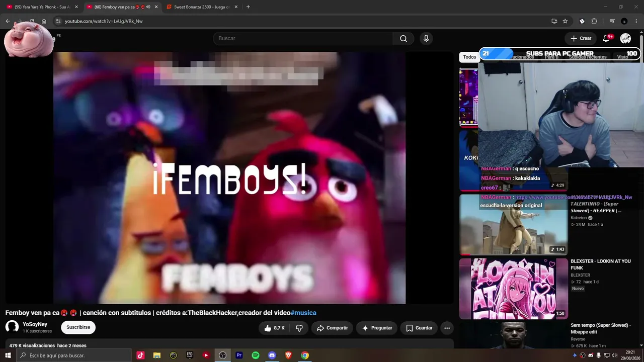Open File Explorer from the taskbar
Screen dimensions: 644x362
(x=156, y=355)
